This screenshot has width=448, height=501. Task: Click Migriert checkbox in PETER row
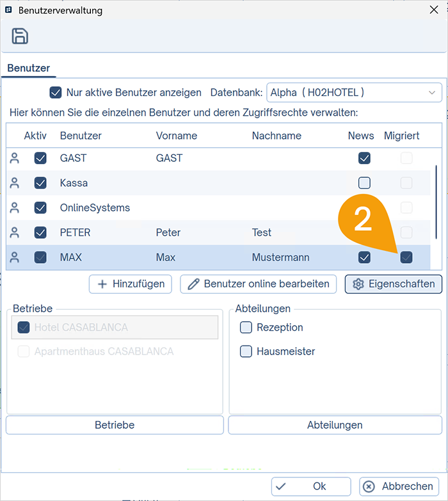coord(406,233)
